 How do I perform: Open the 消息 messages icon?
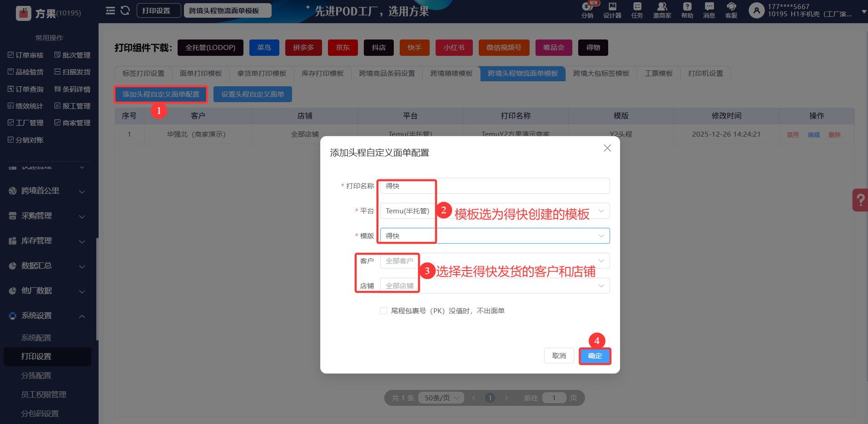(x=709, y=10)
